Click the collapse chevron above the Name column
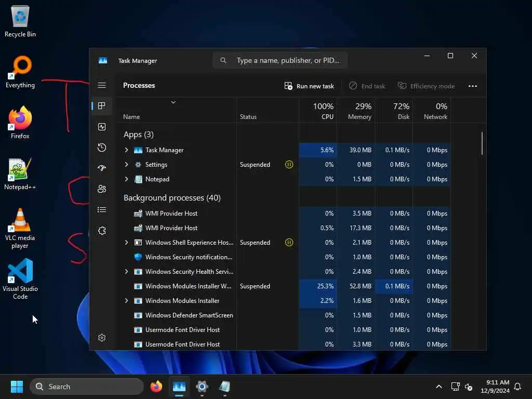The height and width of the screenshot is (399, 532). [x=174, y=102]
